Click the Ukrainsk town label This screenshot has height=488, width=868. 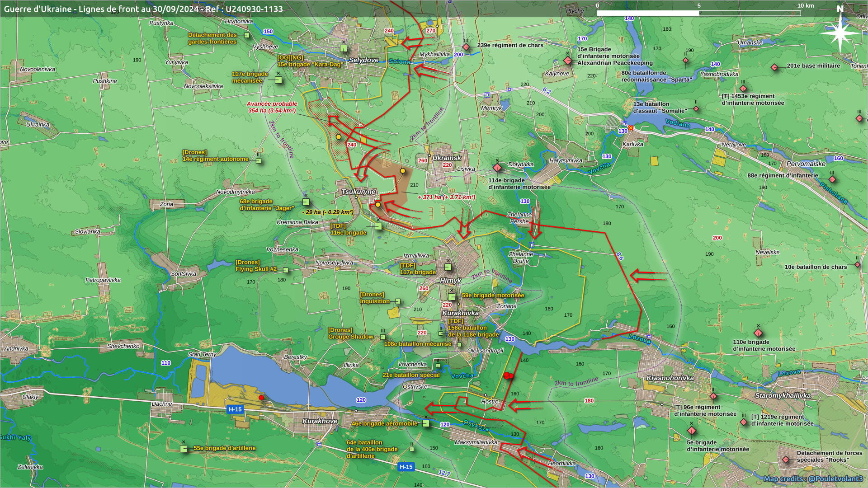(447, 158)
